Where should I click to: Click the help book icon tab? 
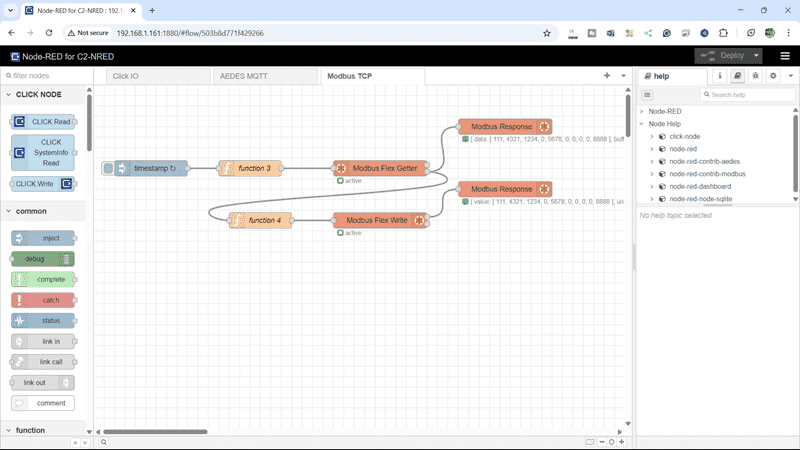737,76
